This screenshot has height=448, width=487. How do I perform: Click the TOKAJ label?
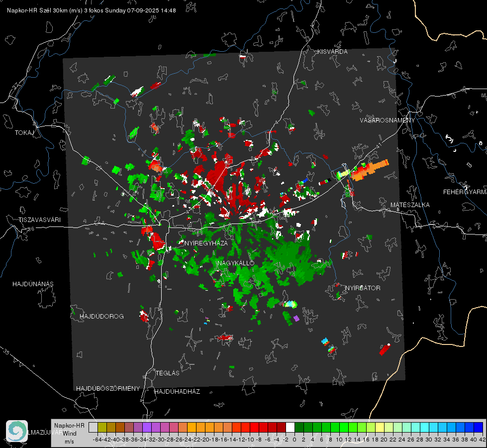pyautogui.click(x=24, y=133)
